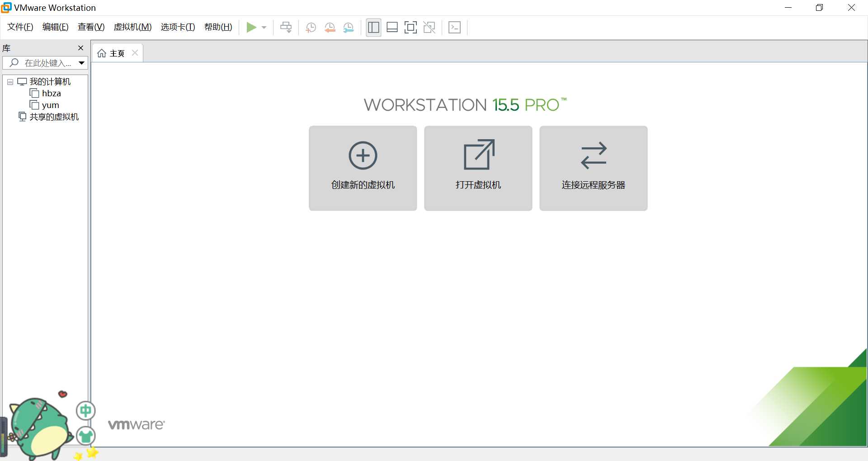This screenshot has width=868, height=461.
Task: Select 共享的虚拟机 in the tree
Action: coord(48,117)
